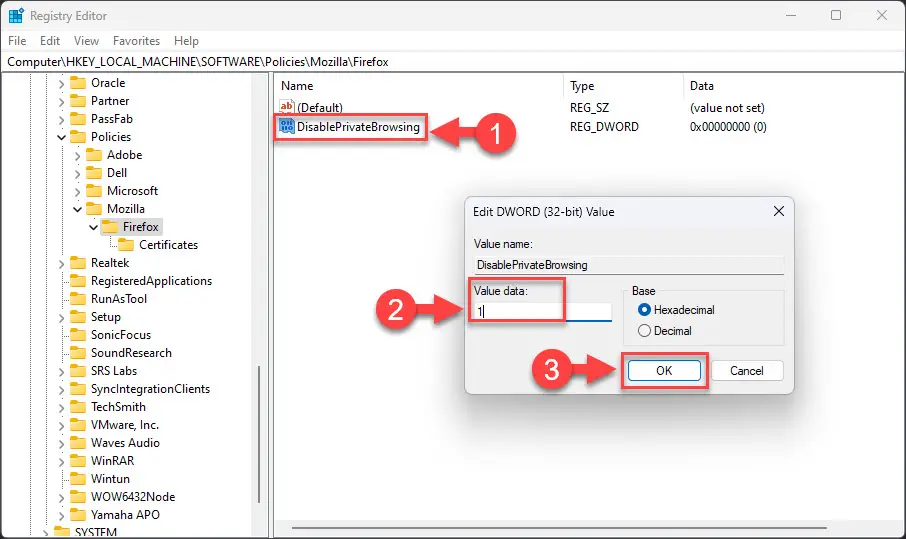The image size is (906, 539).
Task: Click the Wintun folder icon
Action: click(78, 478)
